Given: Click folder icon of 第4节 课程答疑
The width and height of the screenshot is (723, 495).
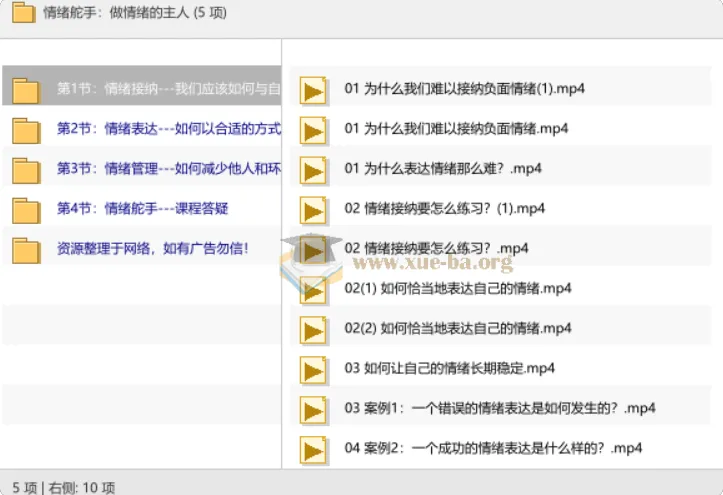Looking at the screenshot, I should (x=26, y=211).
